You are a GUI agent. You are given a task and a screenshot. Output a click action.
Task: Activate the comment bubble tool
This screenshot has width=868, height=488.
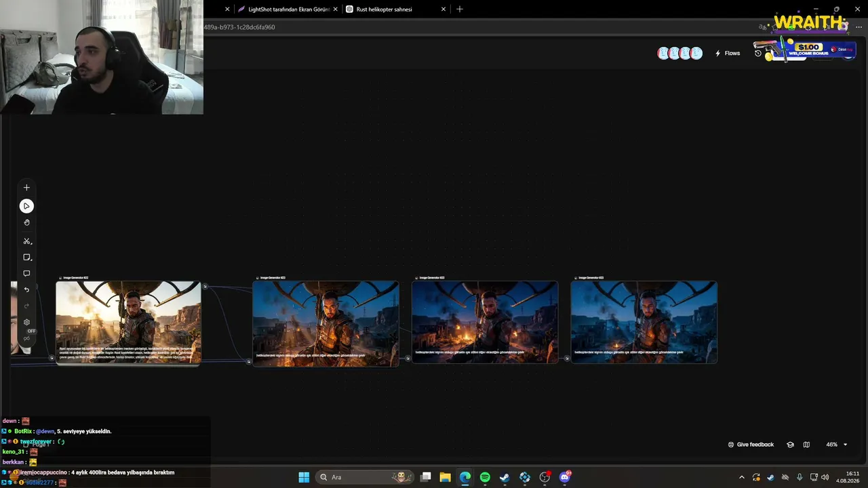(x=26, y=274)
